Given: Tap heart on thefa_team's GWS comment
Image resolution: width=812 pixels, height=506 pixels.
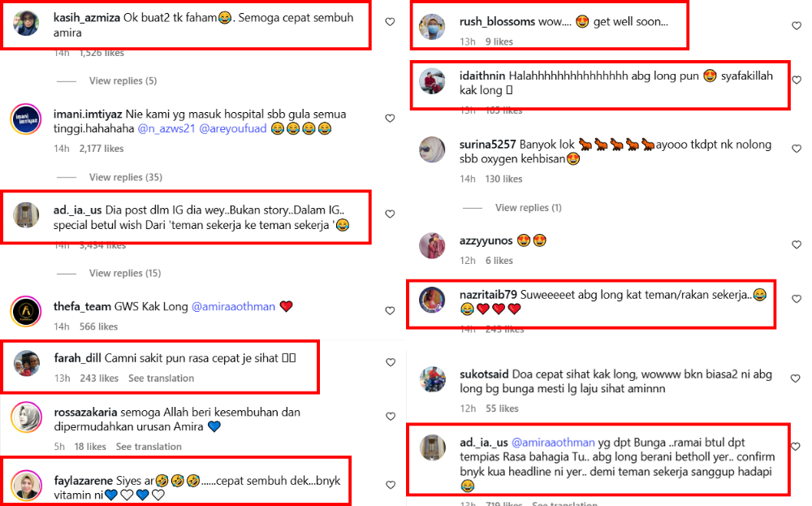Looking at the screenshot, I should (390, 311).
